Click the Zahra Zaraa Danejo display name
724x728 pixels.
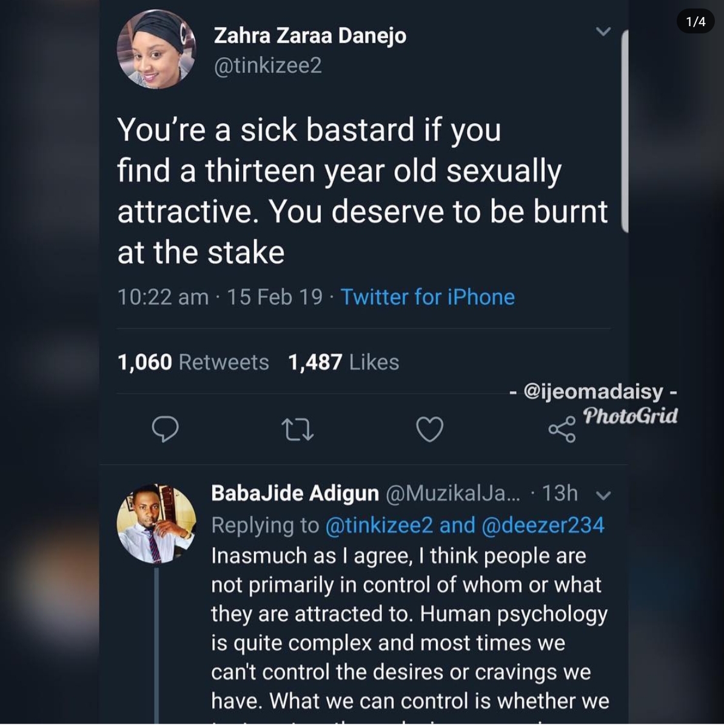click(x=310, y=36)
